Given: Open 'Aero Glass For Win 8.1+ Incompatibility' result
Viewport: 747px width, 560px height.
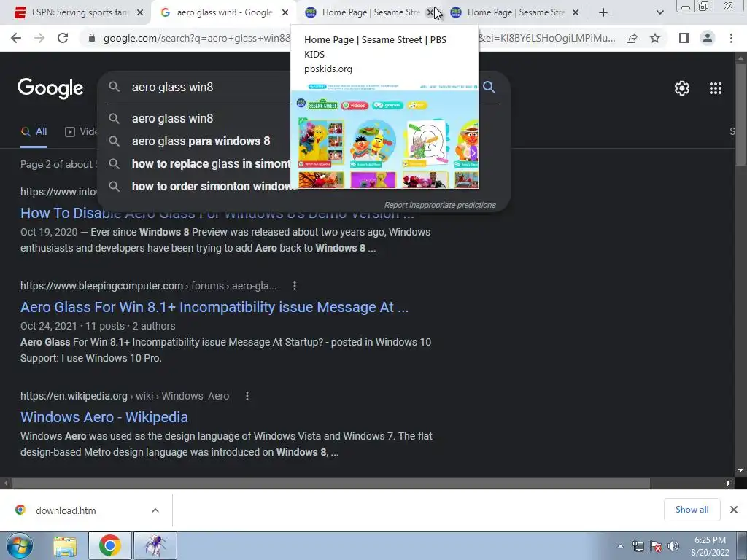Looking at the screenshot, I should 214,307.
